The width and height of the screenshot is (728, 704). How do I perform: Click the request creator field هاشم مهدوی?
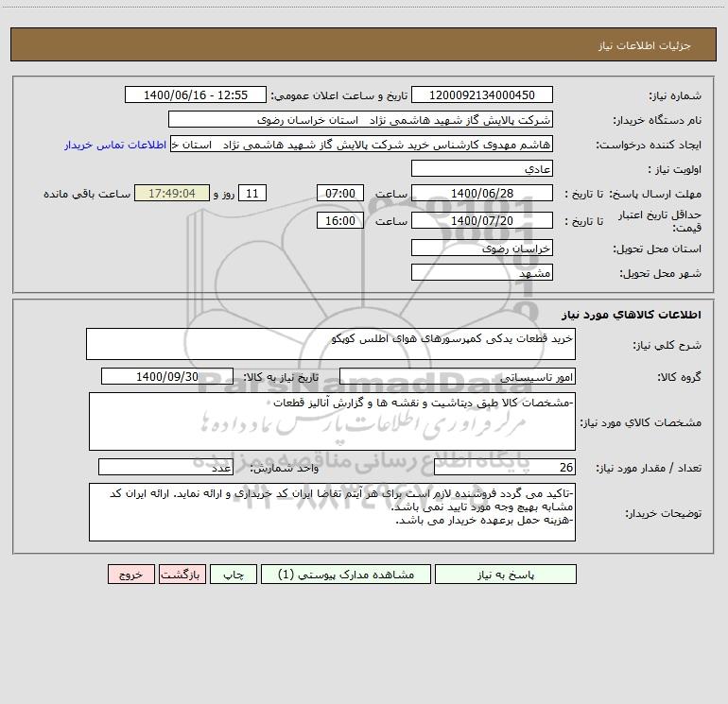(362, 145)
